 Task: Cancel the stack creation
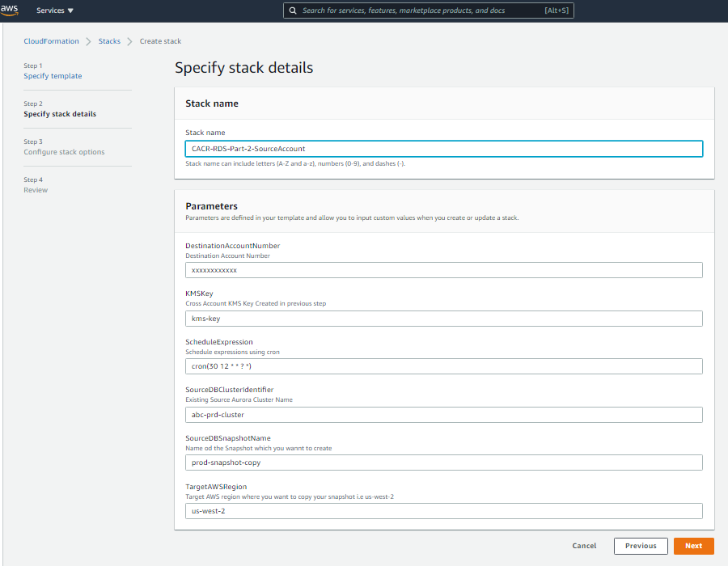click(584, 546)
